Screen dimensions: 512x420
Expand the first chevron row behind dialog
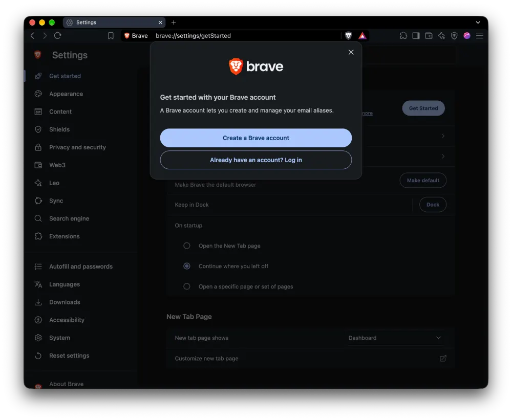pos(443,136)
